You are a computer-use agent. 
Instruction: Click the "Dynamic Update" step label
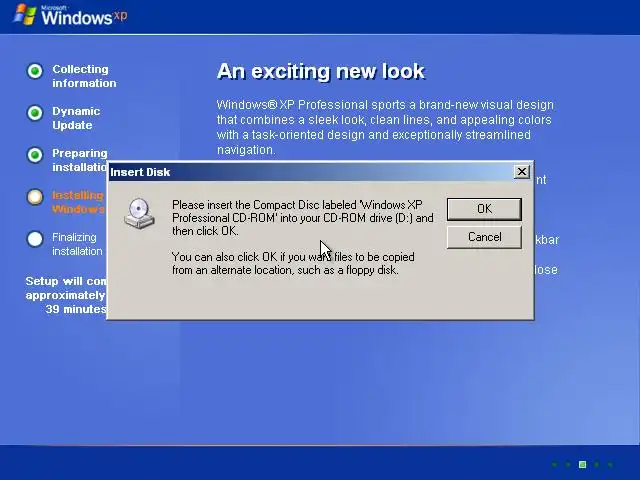coord(76,118)
